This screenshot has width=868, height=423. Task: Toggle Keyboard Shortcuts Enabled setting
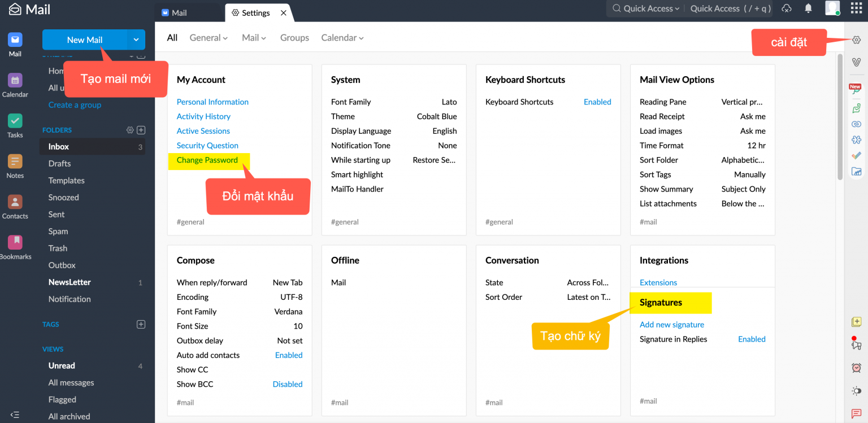pos(597,102)
